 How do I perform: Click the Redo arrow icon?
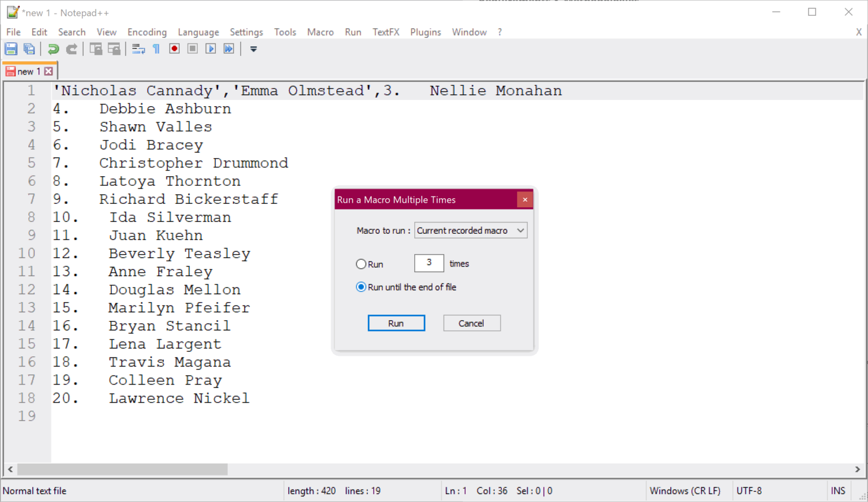(71, 49)
